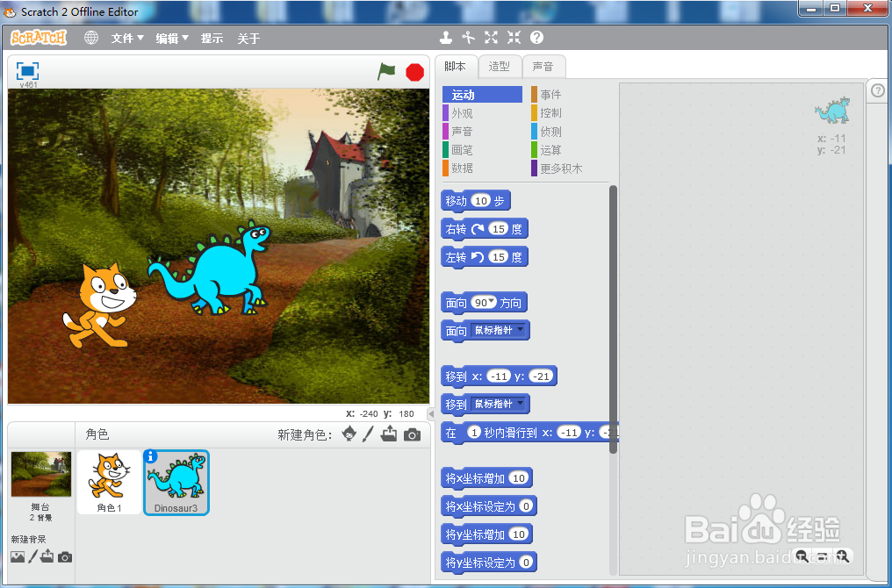Click value in 将y坐标设定为 0 block

coord(527,563)
